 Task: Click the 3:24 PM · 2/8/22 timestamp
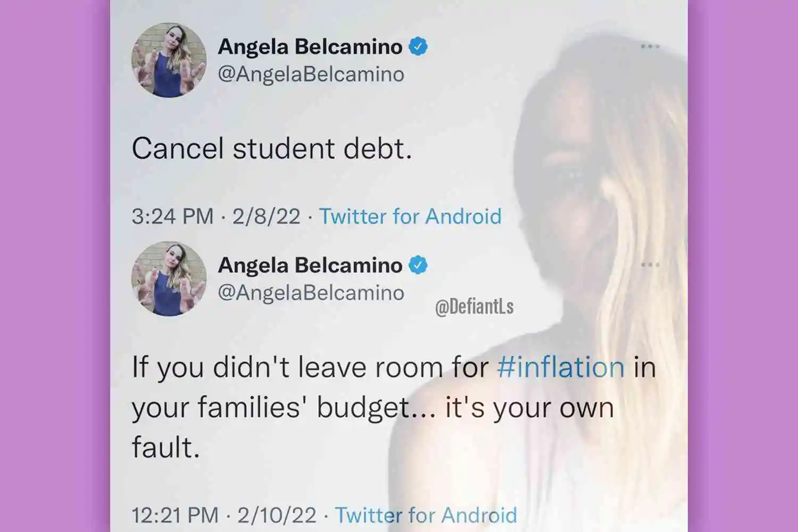pyautogui.click(x=215, y=217)
